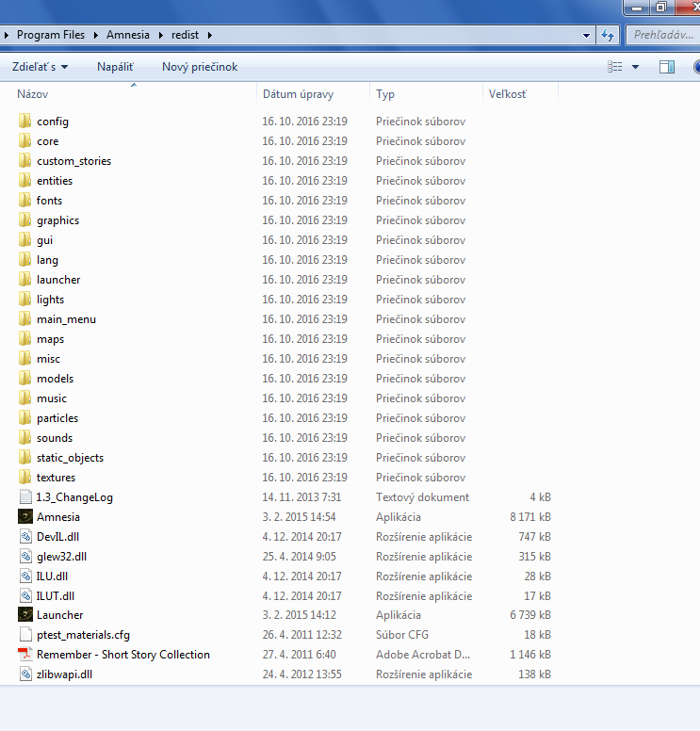Change view using the view mode icon
The image size is (700, 731).
point(615,67)
